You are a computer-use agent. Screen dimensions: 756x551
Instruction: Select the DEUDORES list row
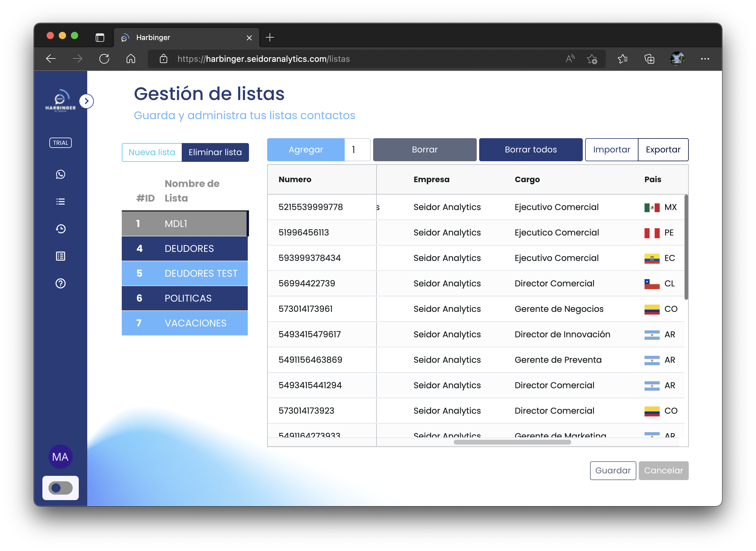pyautogui.click(x=184, y=249)
